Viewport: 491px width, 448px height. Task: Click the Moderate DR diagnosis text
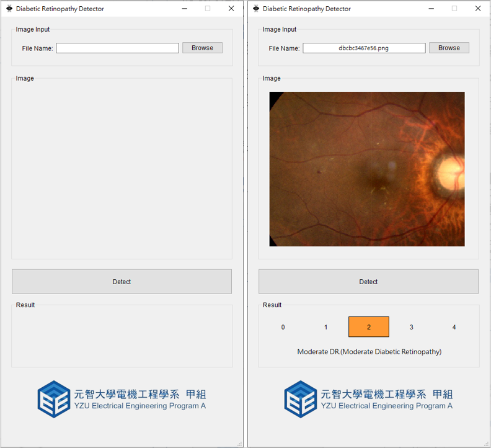pos(369,352)
